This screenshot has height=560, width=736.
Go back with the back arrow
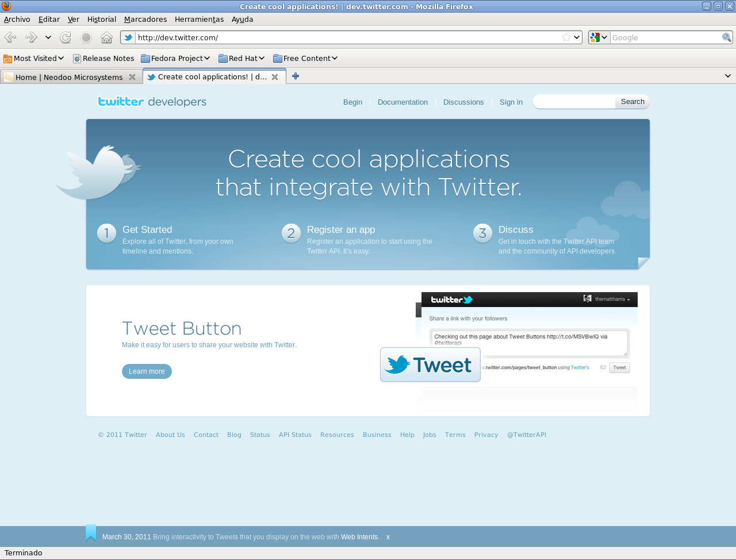10,37
